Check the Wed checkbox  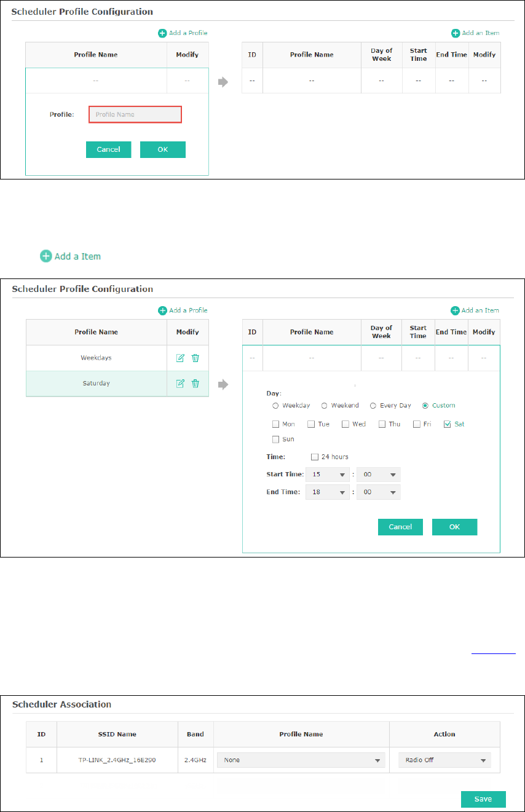coord(345,424)
